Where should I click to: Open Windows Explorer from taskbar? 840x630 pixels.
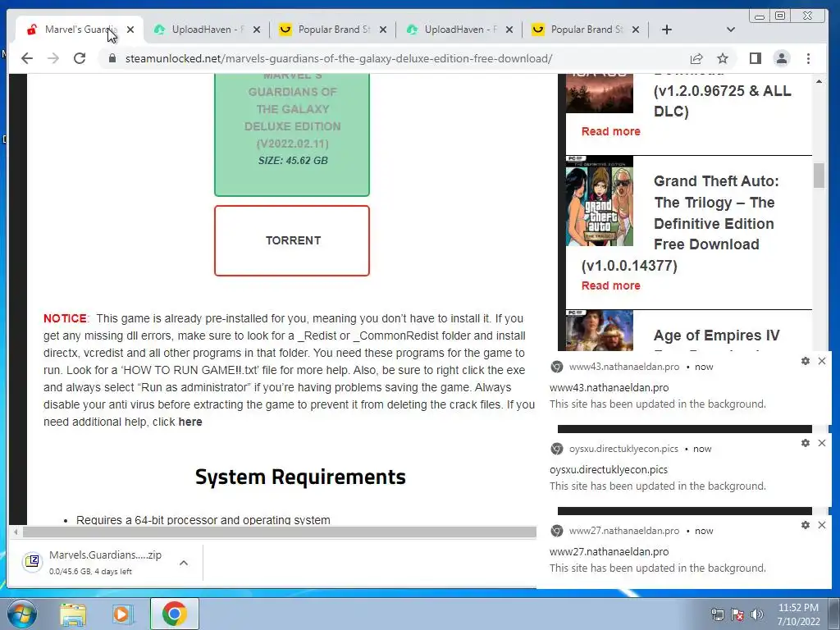tap(72, 614)
